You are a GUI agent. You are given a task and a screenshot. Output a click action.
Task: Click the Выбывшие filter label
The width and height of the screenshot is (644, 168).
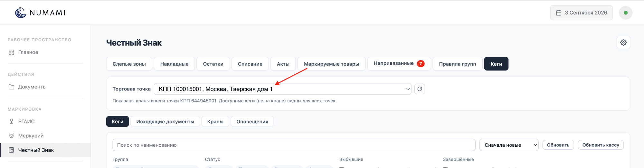coord(351,159)
